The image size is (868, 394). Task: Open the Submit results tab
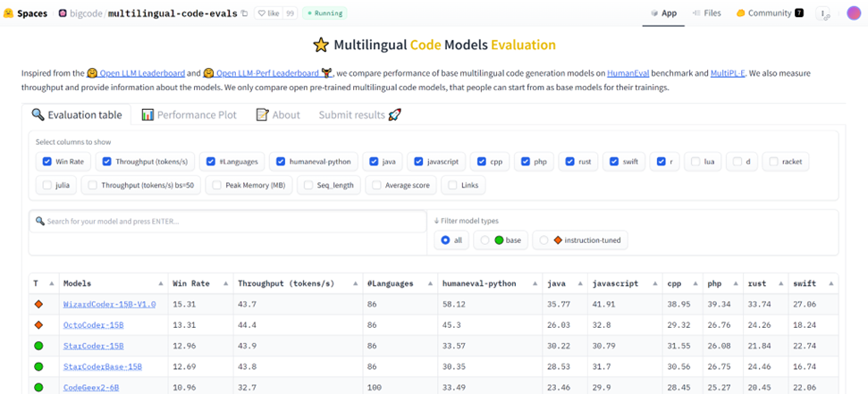coord(359,115)
